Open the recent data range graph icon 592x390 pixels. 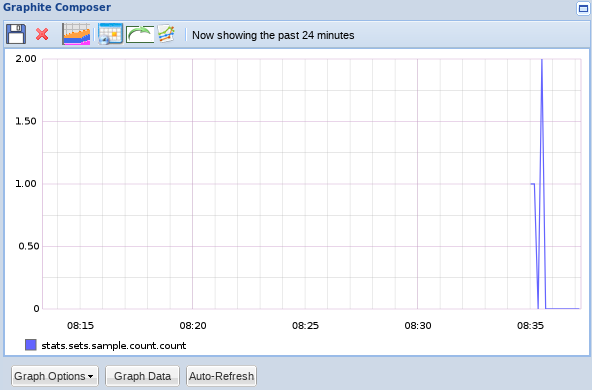pyautogui.click(x=76, y=34)
